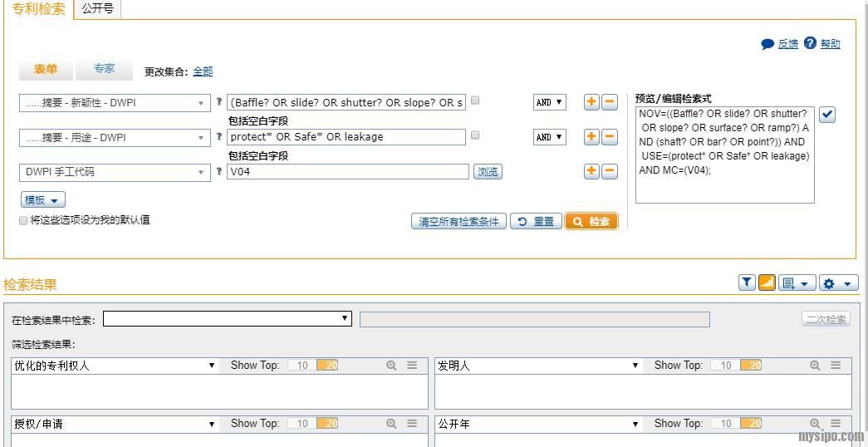Click the 反馈 feedback link

click(787, 44)
